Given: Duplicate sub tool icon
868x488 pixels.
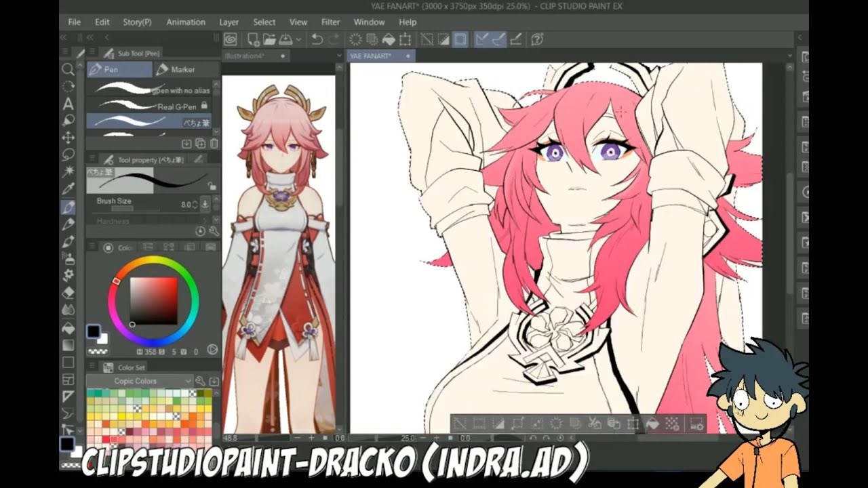Looking at the screenshot, I should 201,144.
